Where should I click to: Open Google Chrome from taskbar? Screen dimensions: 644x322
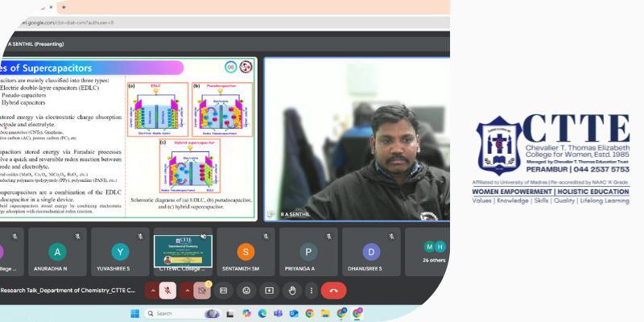coord(310,314)
